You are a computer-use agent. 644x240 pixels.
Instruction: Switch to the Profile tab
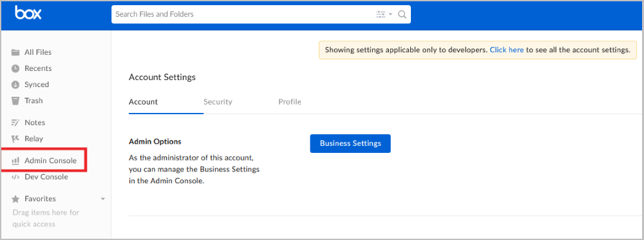click(290, 102)
